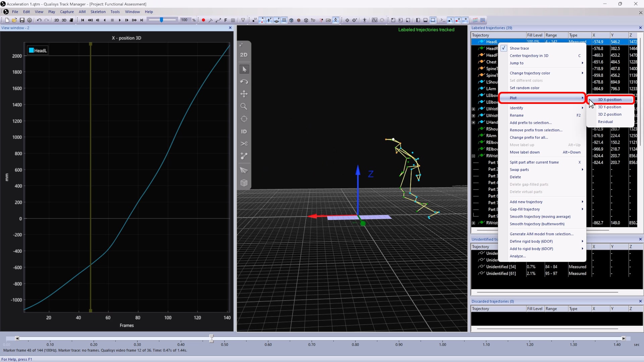The image size is (644, 362).
Task: Open the Skeleton menu in menu bar
Action: tap(98, 12)
